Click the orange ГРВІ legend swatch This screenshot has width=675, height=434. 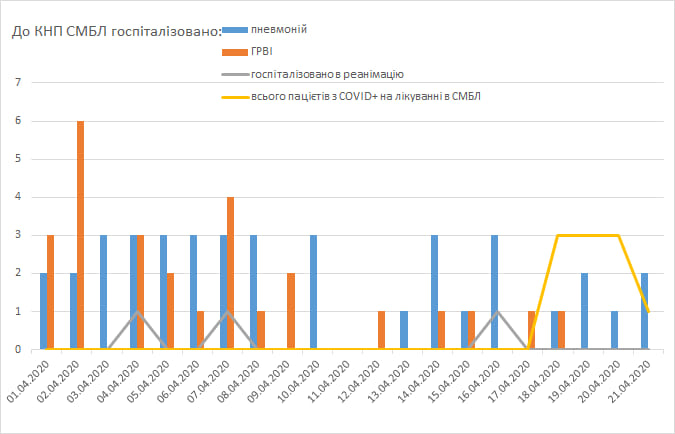pos(236,52)
